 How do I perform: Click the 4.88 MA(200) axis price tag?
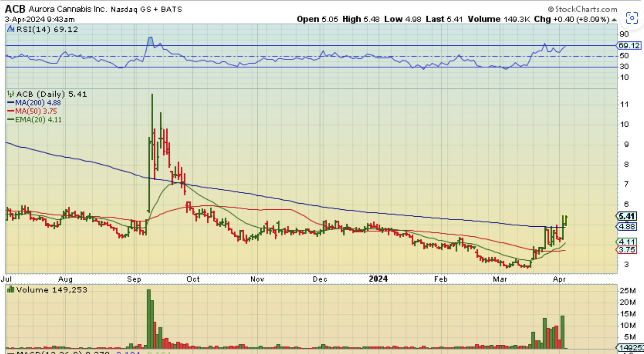coord(627,226)
